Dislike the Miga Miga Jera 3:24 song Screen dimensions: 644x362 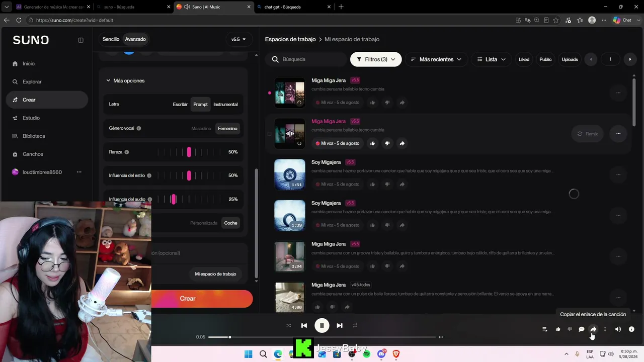coord(387,266)
